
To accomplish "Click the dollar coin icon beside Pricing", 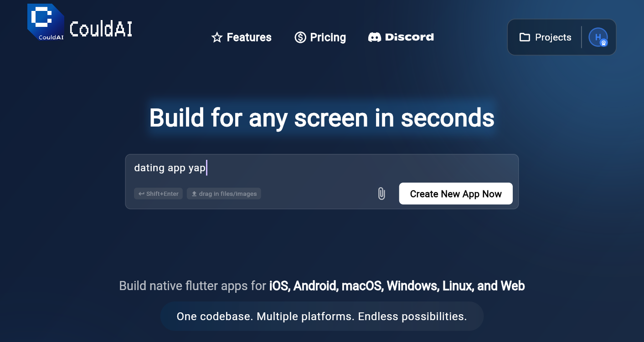I will [300, 37].
